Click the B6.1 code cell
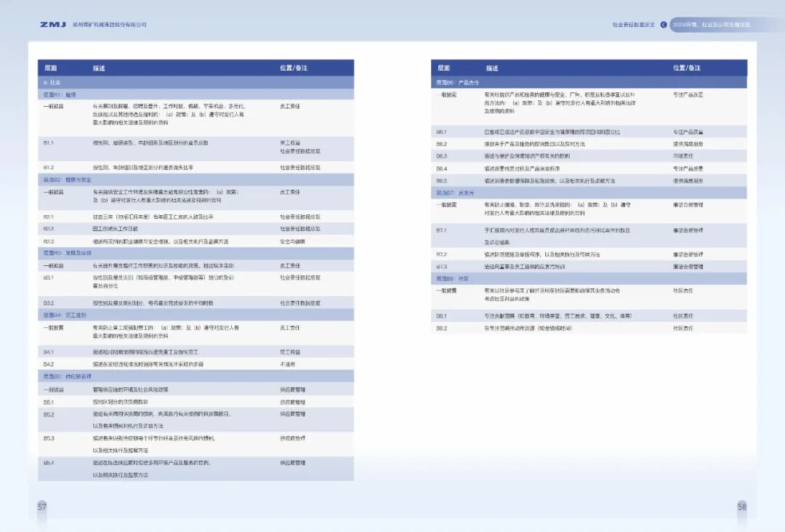785x532 pixels. 442,132
